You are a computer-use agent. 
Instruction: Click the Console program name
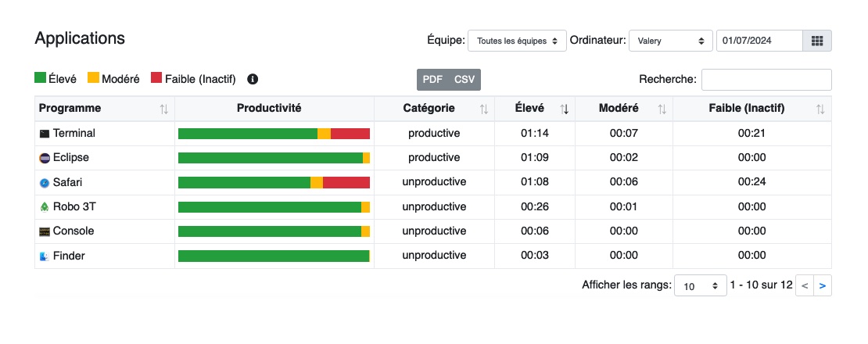(x=74, y=231)
